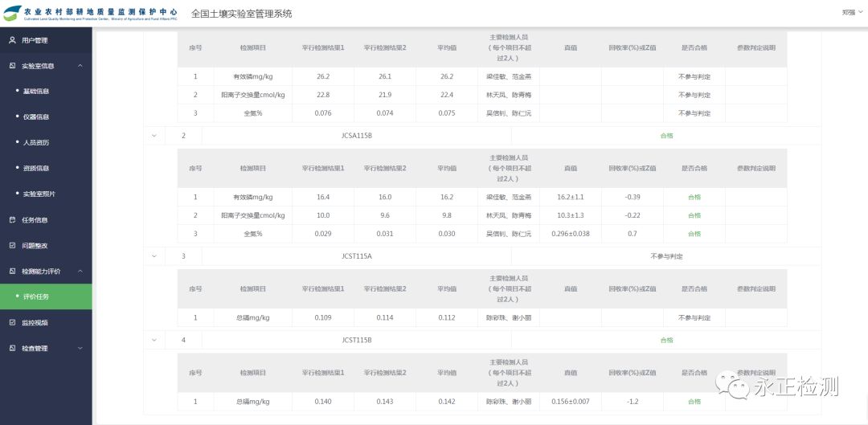Screen dimensions: 868x425
Task: Click value 16.4 in 有效磷 row
Action: tap(323, 197)
